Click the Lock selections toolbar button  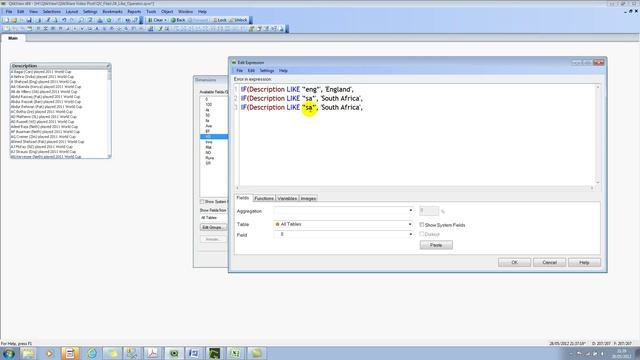coord(220,20)
